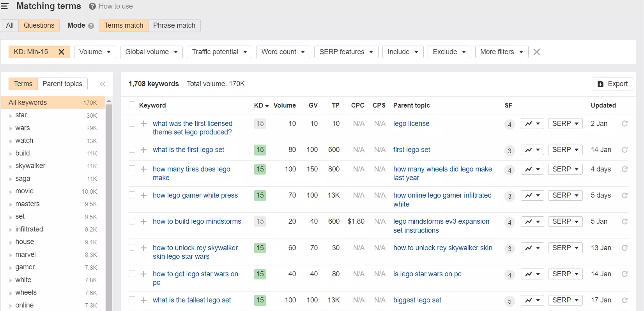Open trend chart for 'what is the tallest lego set'
Screen dimensions: 644x311
(x=532, y=300)
